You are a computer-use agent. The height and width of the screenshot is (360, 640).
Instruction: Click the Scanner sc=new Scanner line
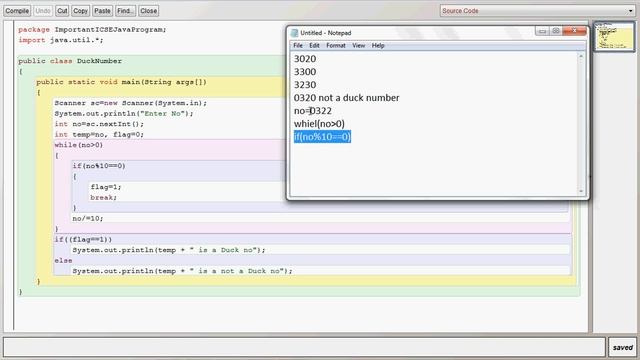point(131,103)
